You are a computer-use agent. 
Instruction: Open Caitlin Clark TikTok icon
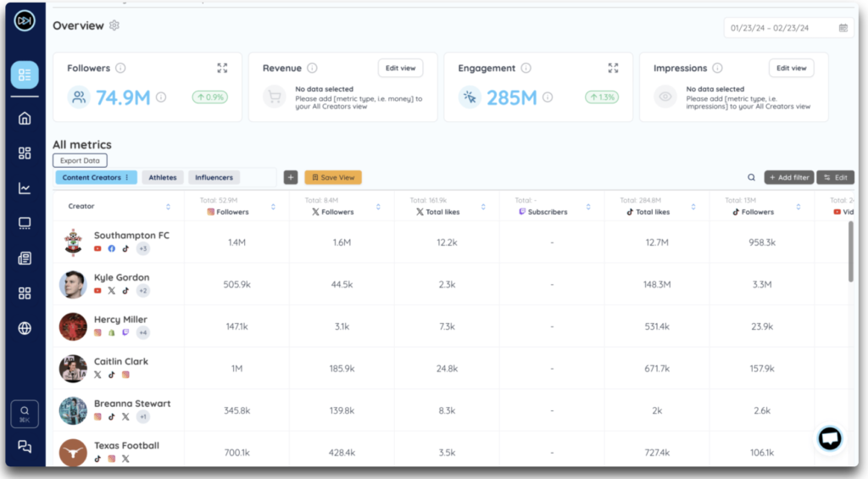[x=111, y=375]
